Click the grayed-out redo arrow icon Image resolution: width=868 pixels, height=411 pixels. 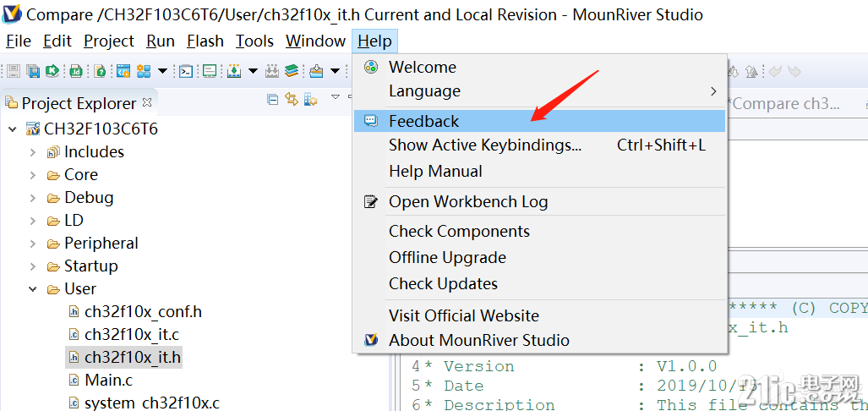pos(794,71)
